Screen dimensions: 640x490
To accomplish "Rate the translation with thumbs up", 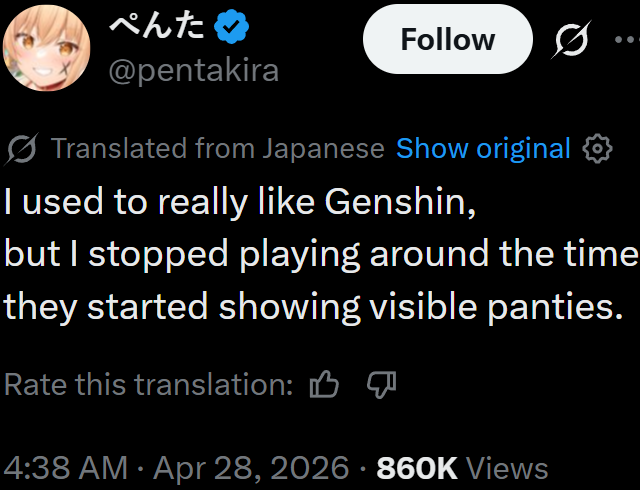I will [x=325, y=384].
